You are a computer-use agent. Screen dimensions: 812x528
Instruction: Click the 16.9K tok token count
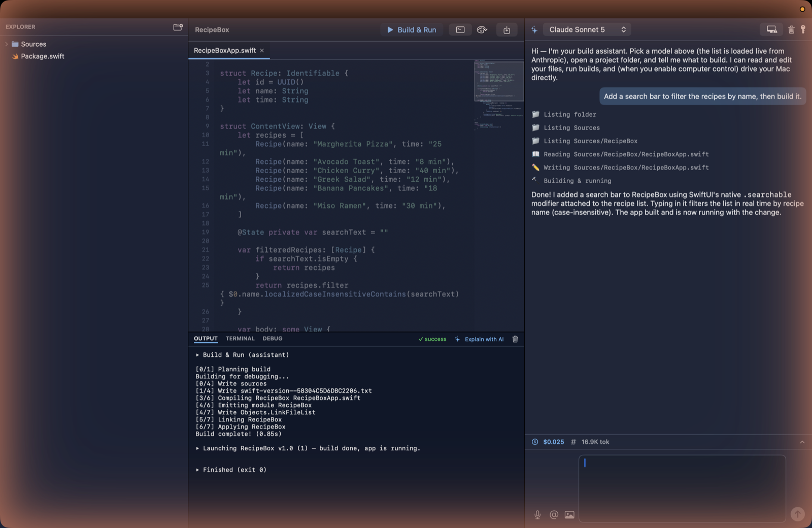[x=595, y=442]
